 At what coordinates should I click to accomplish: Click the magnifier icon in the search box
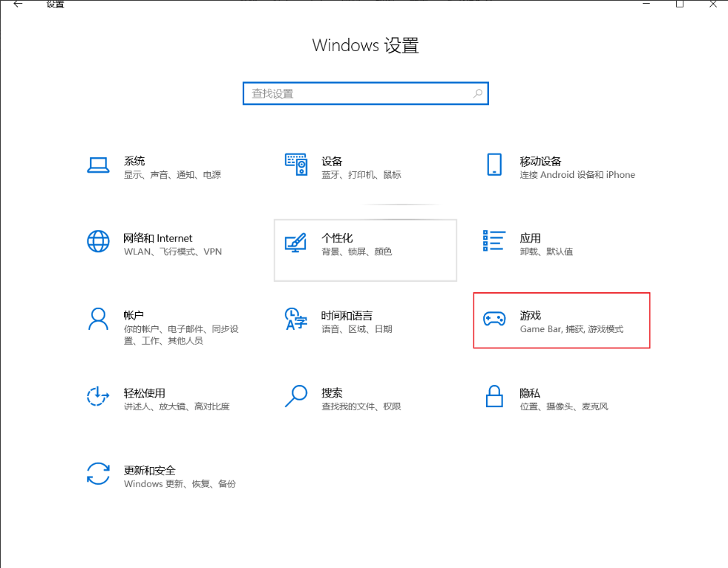tap(478, 93)
